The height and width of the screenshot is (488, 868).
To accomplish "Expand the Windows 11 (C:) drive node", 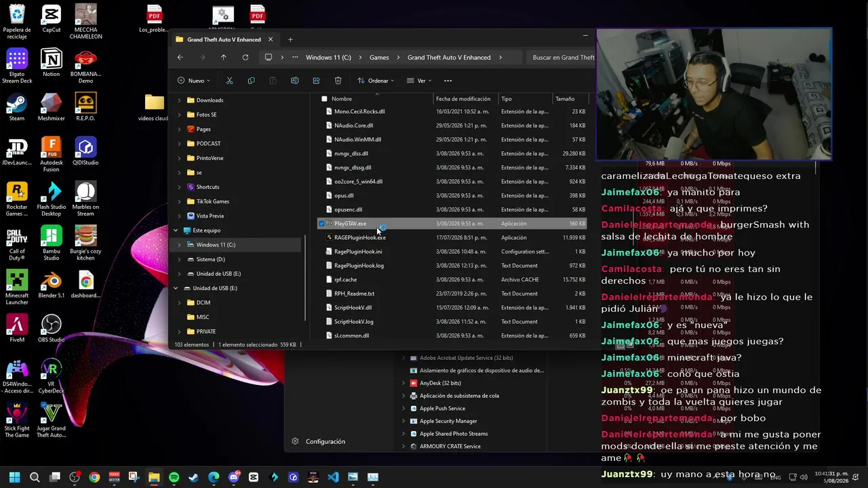I will point(179,245).
